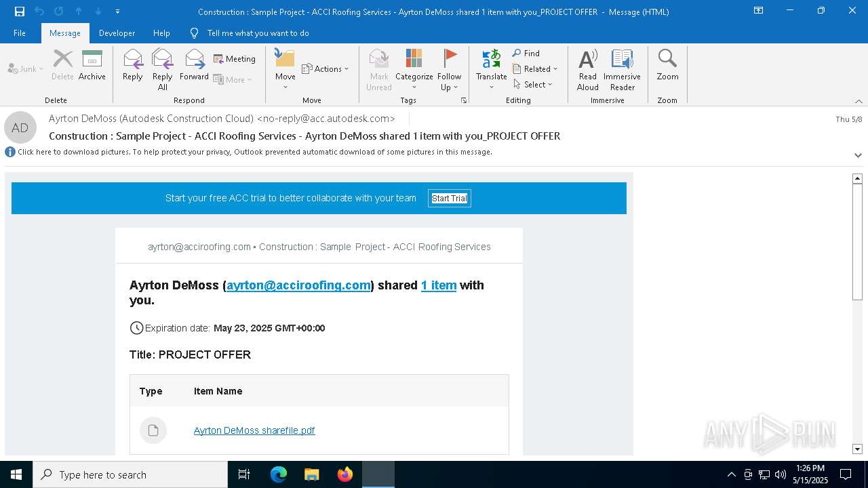Open the Move folder dropdown
The height and width of the screenshot is (488, 868).
(285, 70)
